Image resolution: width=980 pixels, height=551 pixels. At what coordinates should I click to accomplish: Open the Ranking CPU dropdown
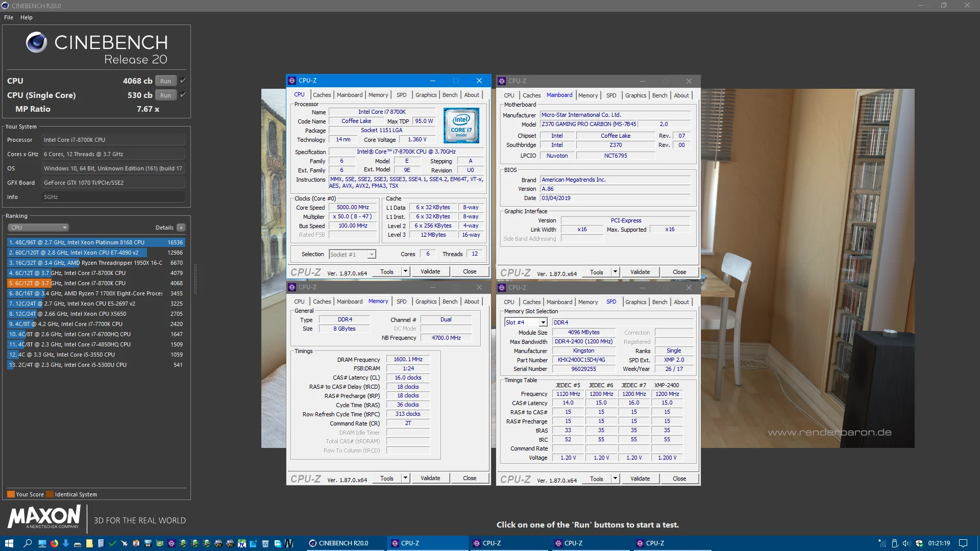point(38,228)
